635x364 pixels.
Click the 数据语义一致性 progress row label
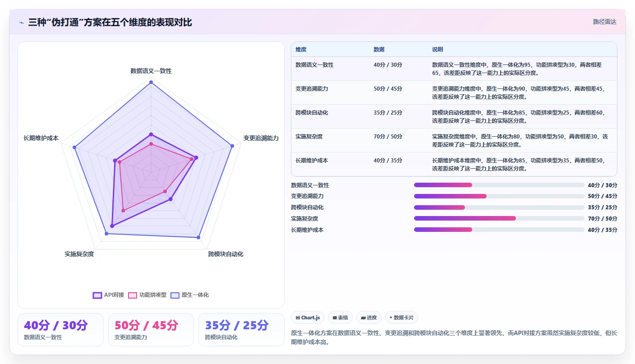[310, 185]
